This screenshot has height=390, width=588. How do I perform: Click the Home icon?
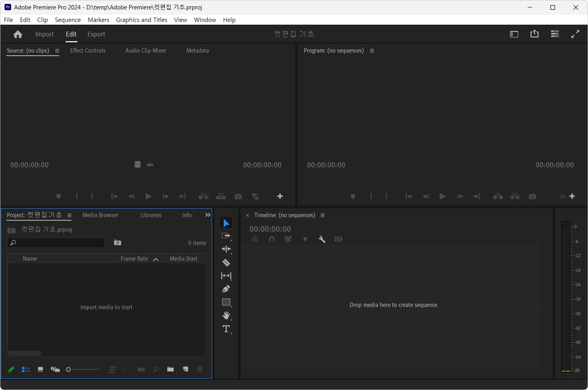[18, 34]
